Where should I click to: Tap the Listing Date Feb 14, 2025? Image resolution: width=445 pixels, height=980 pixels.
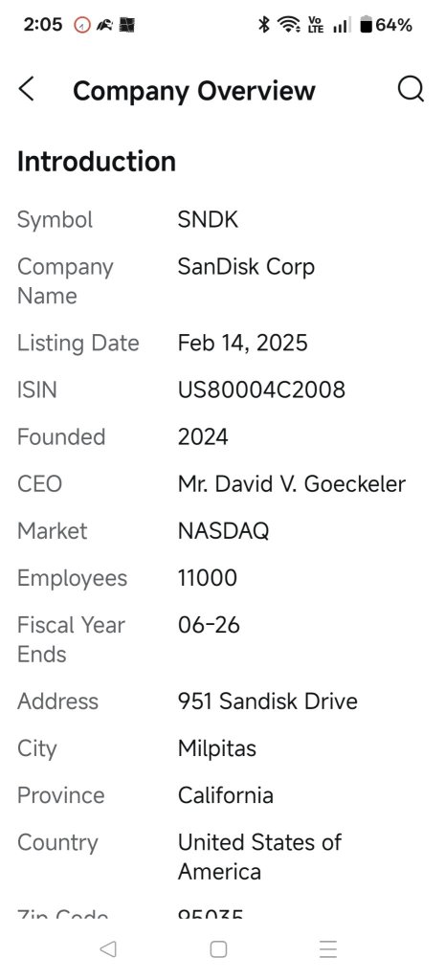click(243, 344)
